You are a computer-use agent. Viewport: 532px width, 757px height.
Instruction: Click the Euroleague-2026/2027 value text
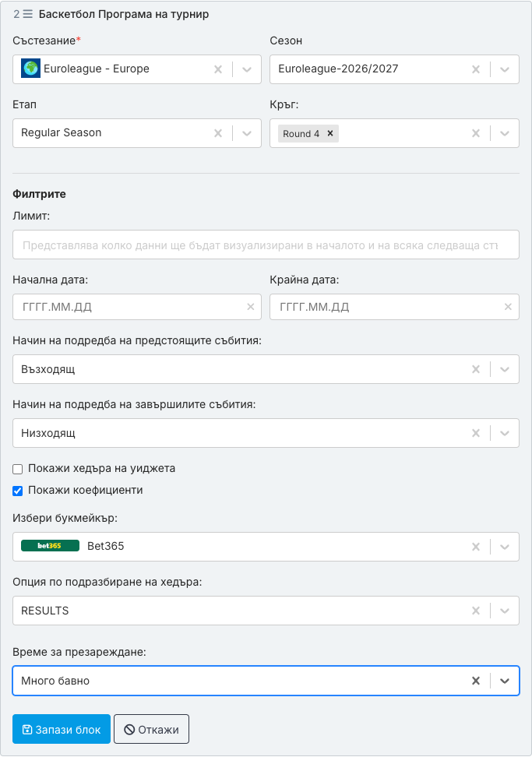click(x=338, y=69)
